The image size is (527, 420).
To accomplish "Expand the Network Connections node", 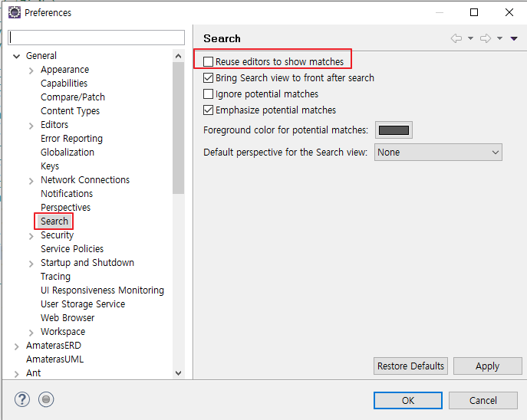I will [x=31, y=181].
